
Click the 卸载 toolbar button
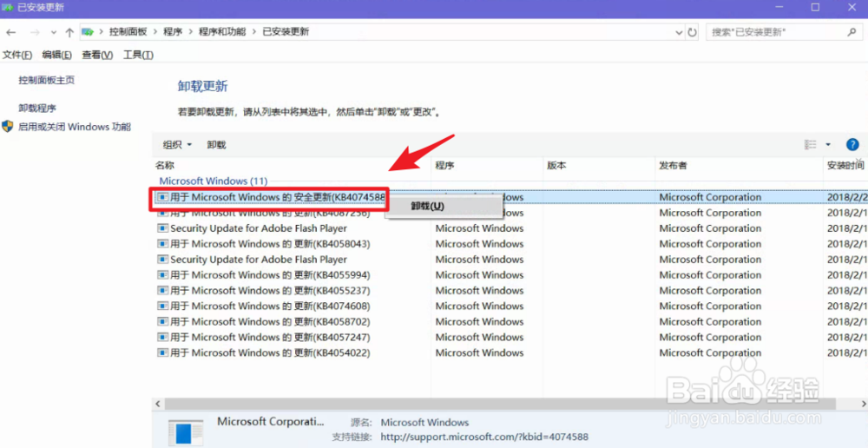[216, 145]
